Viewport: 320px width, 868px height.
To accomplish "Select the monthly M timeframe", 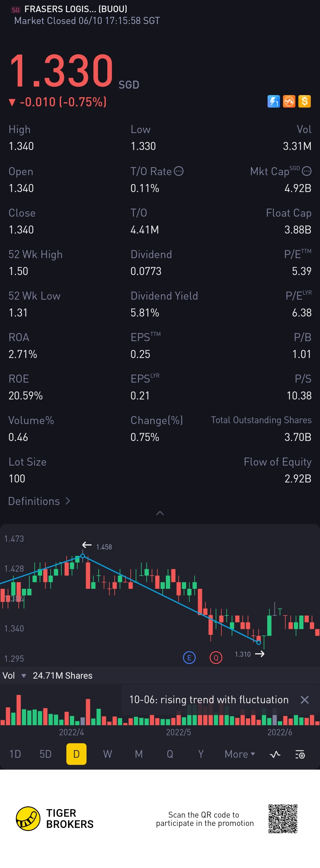I will pyautogui.click(x=139, y=754).
